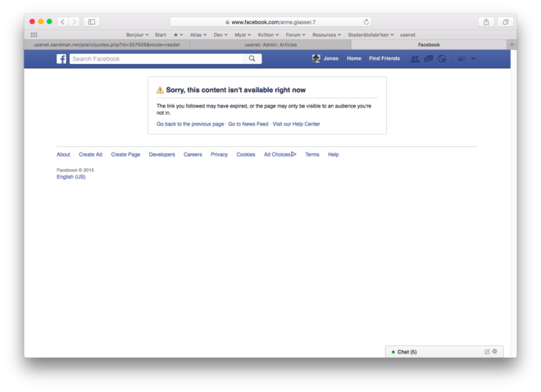Click Go back to the previous page
Image resolution: width=541 pixels, height=392 pixels.
(190, 124)
